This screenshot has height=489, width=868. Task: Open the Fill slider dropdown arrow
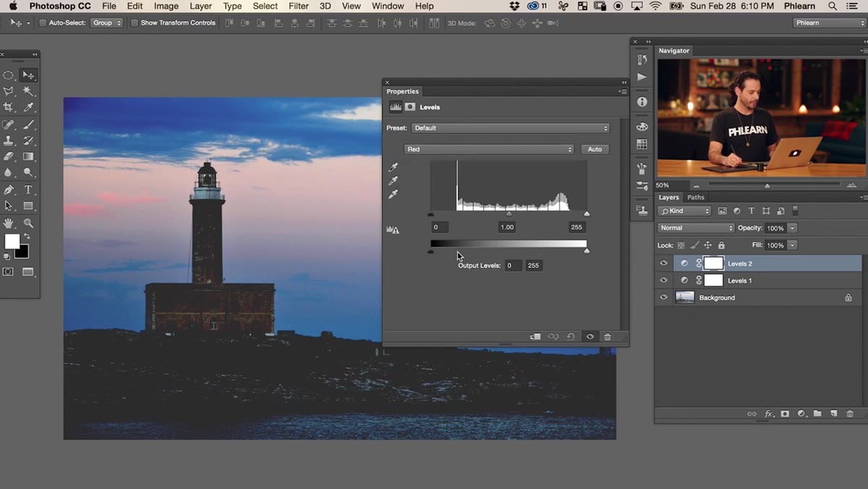coord(792,245)
